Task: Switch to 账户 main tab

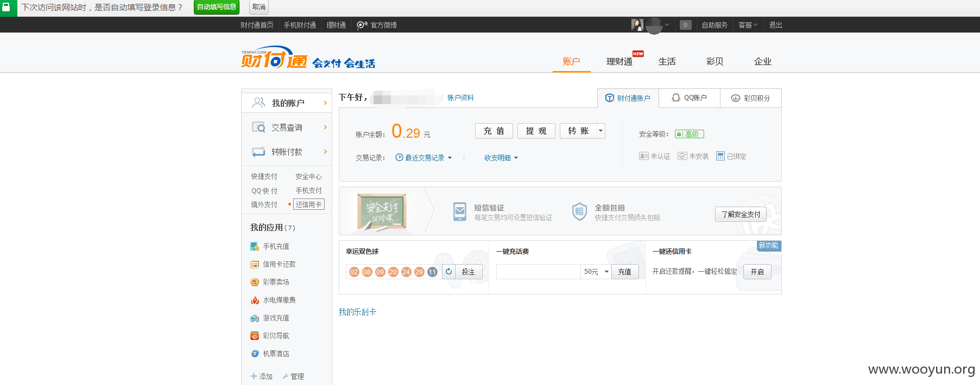Action: pos(572,61)
